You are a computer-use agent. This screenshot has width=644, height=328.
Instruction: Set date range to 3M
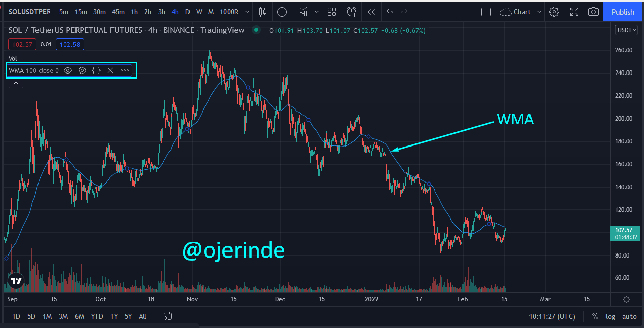point(63,316)
